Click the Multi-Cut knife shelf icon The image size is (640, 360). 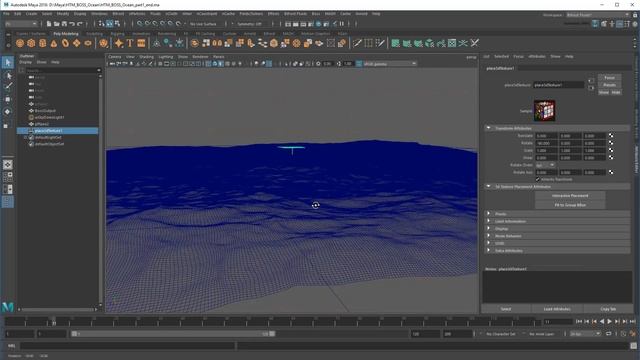click(x=357, y=43)
